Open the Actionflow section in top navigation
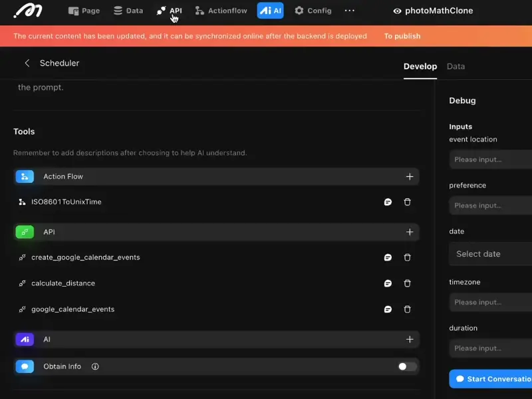The image size is (532, 399). click(x=221, y=11)
